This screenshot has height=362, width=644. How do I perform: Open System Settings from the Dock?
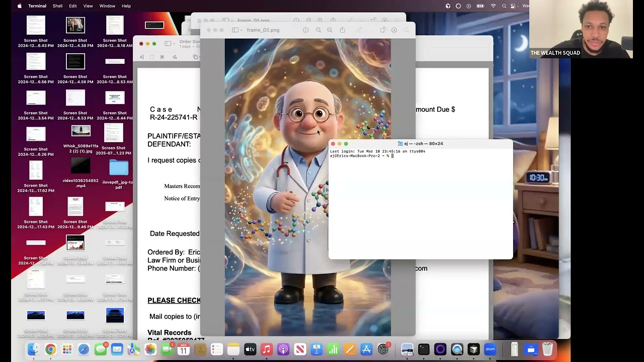[x=383, y=349]
